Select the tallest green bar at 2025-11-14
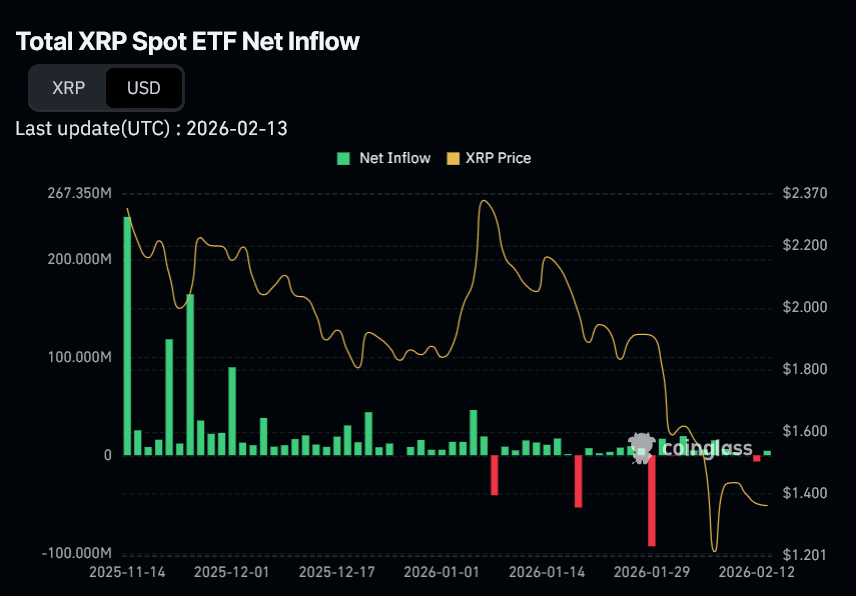856x596 pixels. pos(127,335)
